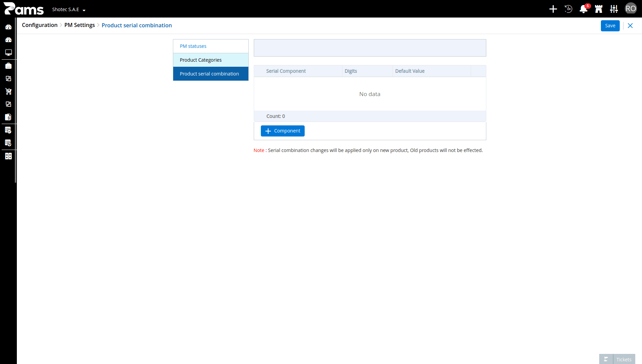Click the red 'Note' label text

click(x=259, y=150)
